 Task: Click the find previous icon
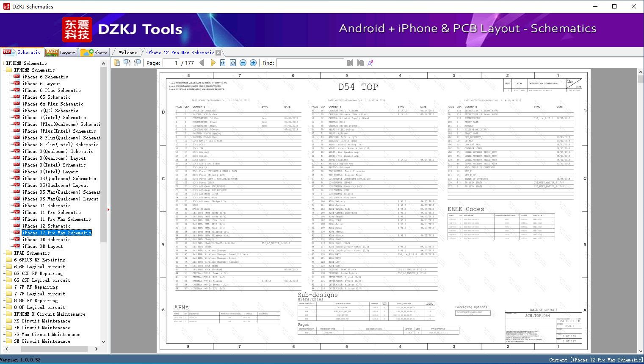[350, 63]
